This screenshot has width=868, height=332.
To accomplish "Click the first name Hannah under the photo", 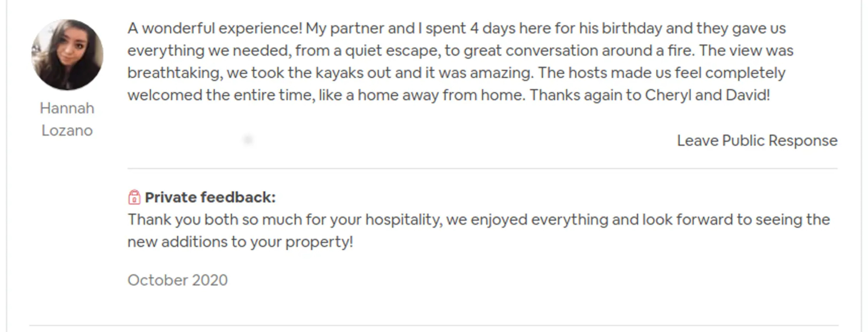I will tap(67, 109).
